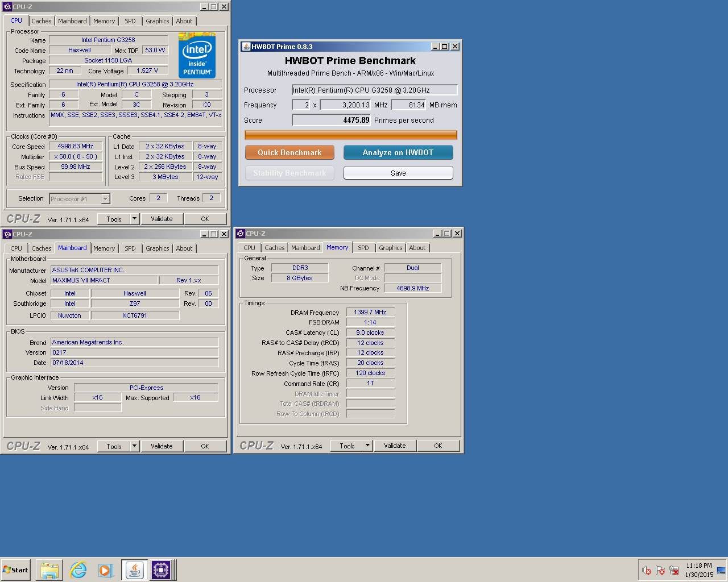Click the frequency field showing 3,200.13
The width and height of the screenshot is (728, 582).
click(x=346, y=105)
